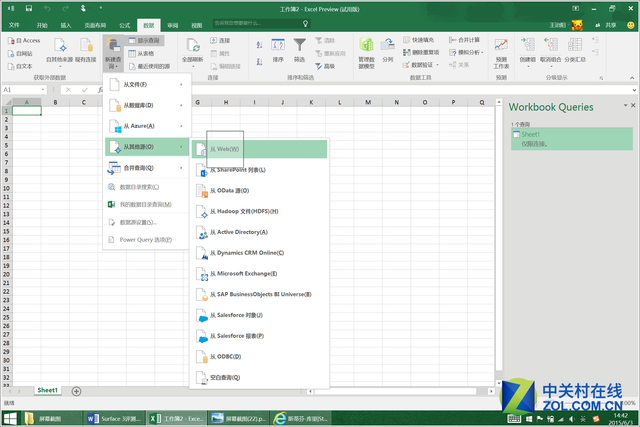Choose 从 OData 源(O) in submenu
Screen dimensions: 640x427
[x=260, y=191]
